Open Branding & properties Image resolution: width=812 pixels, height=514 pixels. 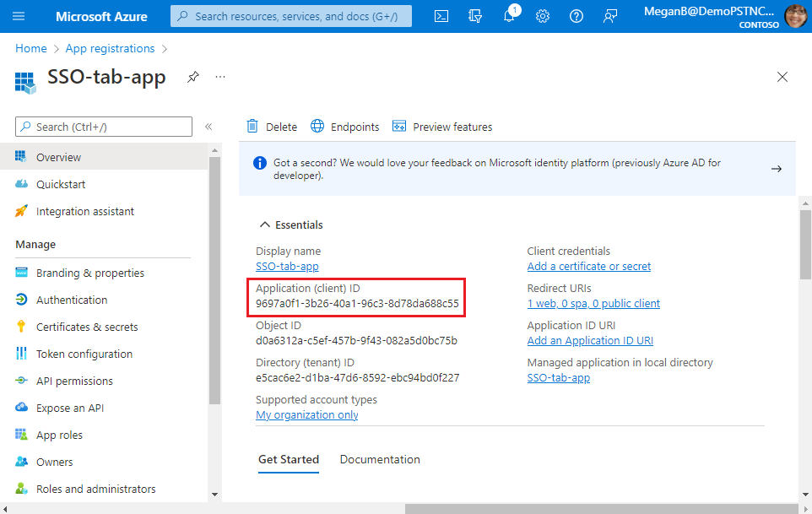104,273
